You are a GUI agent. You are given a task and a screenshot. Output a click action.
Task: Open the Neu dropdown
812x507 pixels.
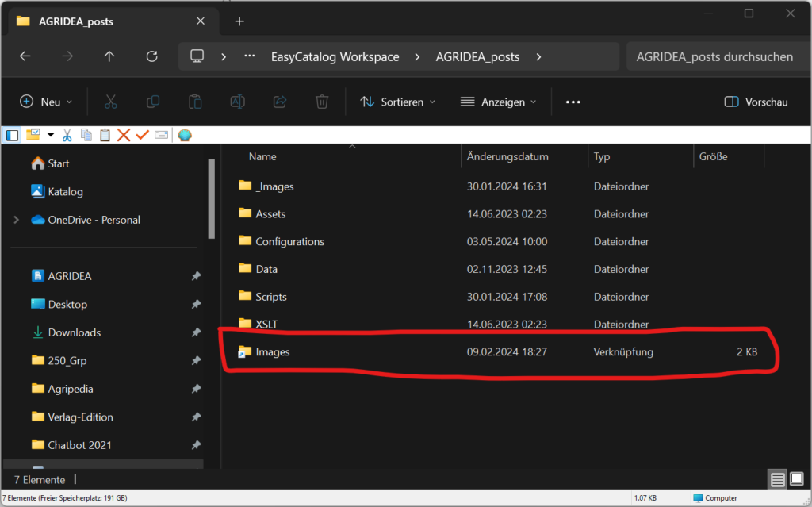coord(45,102)
